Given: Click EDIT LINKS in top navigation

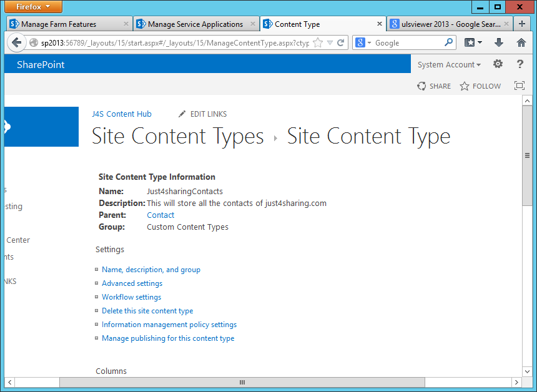Looking at the screenshot, I should pyautogui.click(x=202, y=114).
